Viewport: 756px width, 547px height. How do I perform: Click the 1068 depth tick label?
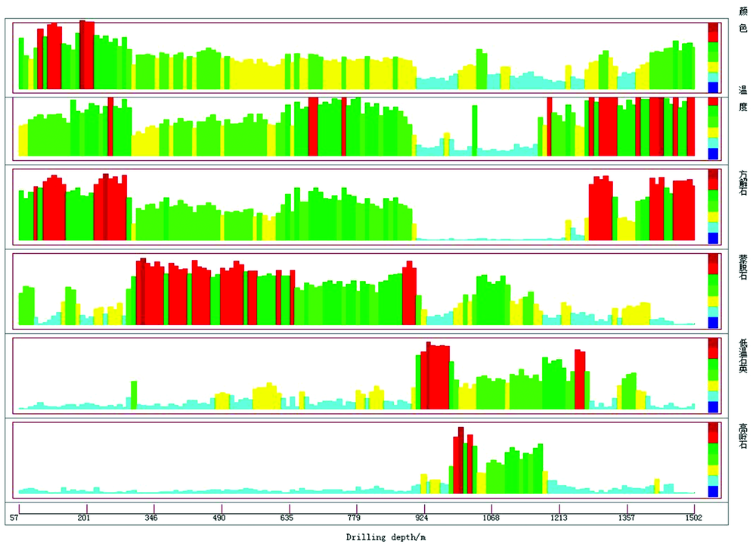point(491,518)
